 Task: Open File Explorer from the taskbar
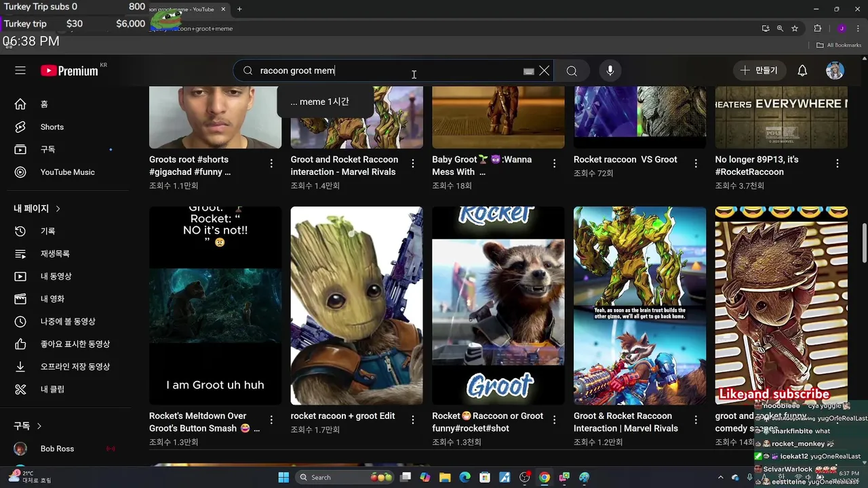point(445,477)
